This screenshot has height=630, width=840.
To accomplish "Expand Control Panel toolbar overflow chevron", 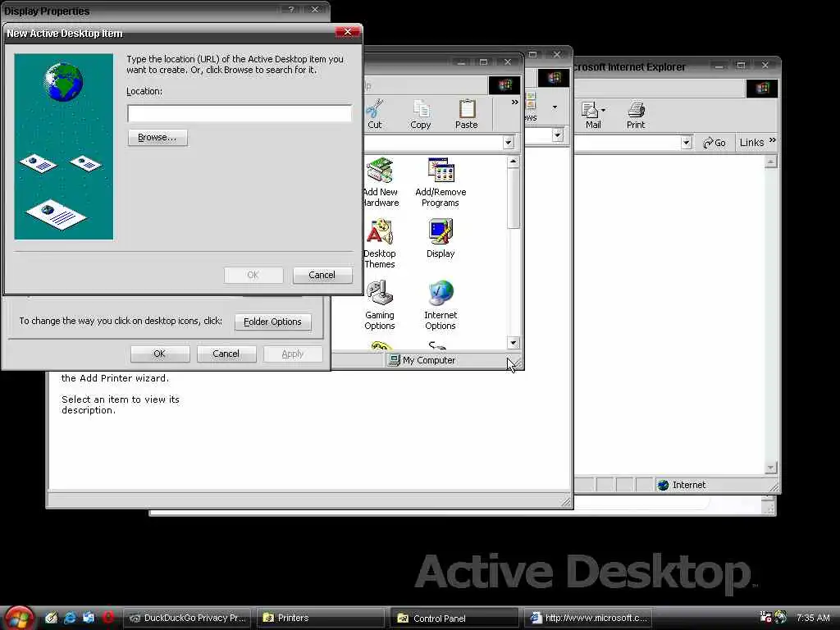I will tap(515, 102).
